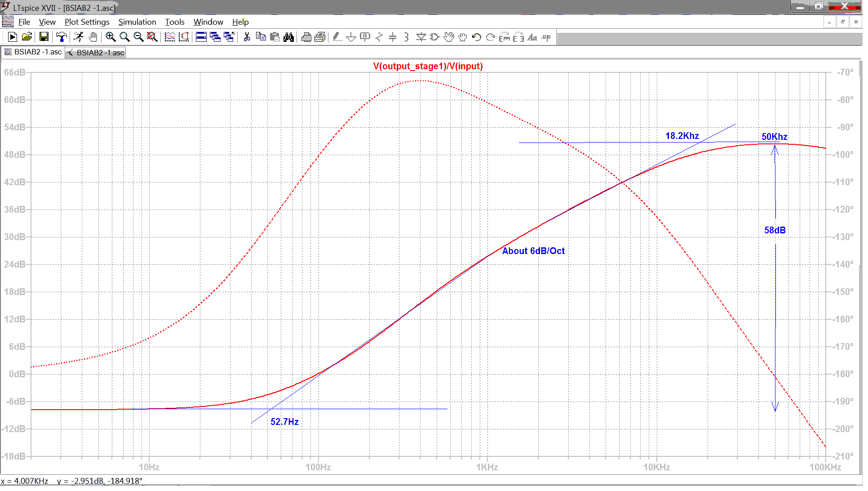Place diode component icon

click(421, 37)
